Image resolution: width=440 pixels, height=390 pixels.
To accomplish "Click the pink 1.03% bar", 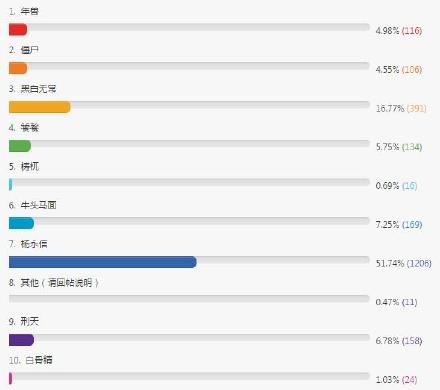I will click(x=11, y=379).
